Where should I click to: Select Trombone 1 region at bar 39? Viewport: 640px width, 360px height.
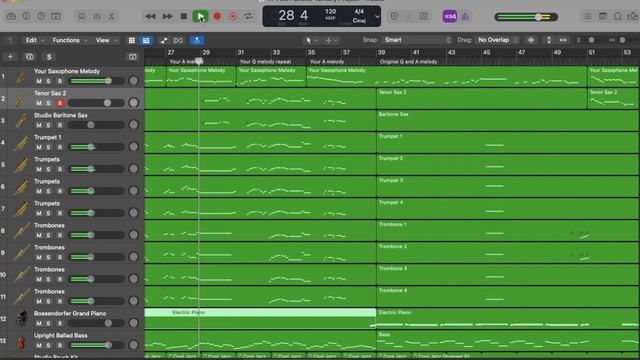pos(507,230)
